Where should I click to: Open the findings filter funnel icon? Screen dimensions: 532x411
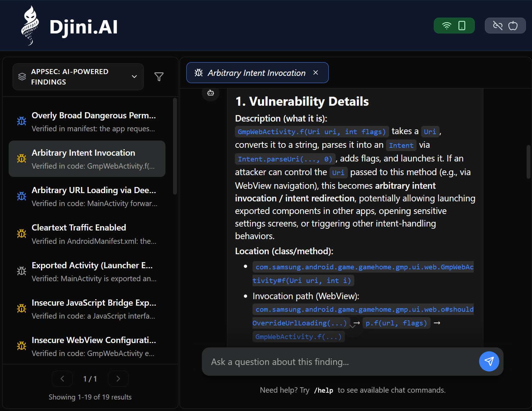pyautogui.click(x=159, y=77)
